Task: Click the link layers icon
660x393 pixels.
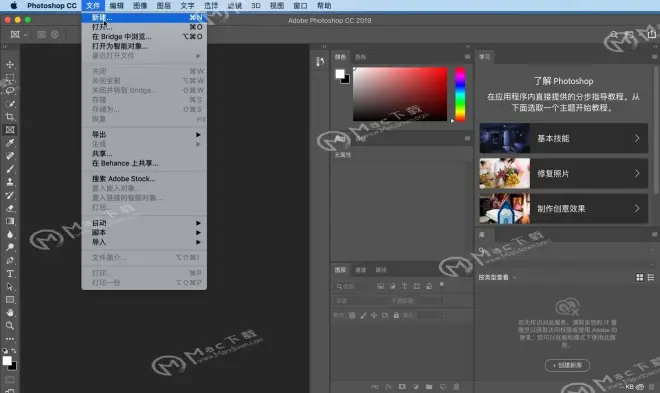Action: 375,387
